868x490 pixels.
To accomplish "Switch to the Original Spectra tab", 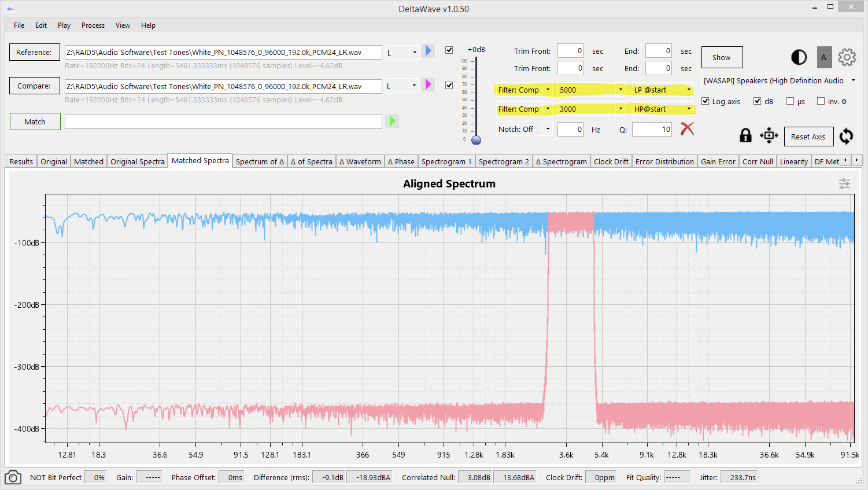I will (138, 161).
